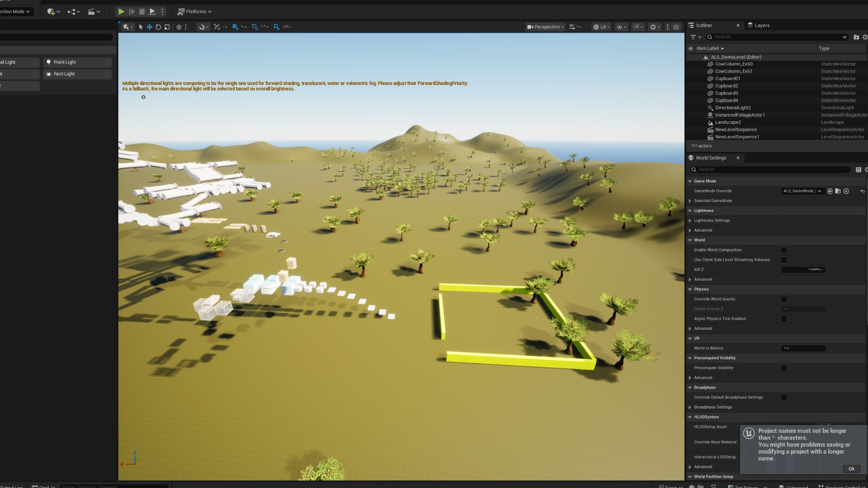Enable Override World Gravity checkbox
The height and width of the screenshot is (488, 868).
784,300
